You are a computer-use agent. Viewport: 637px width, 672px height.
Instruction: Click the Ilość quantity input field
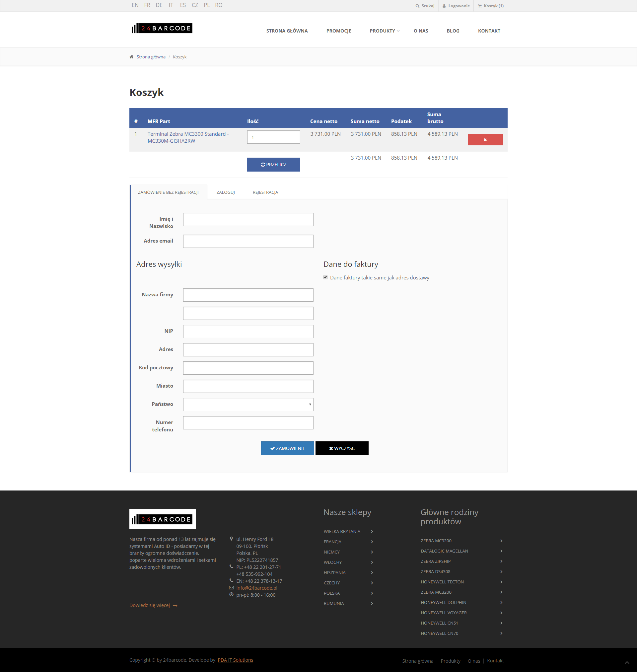click(x=273, y=137)
